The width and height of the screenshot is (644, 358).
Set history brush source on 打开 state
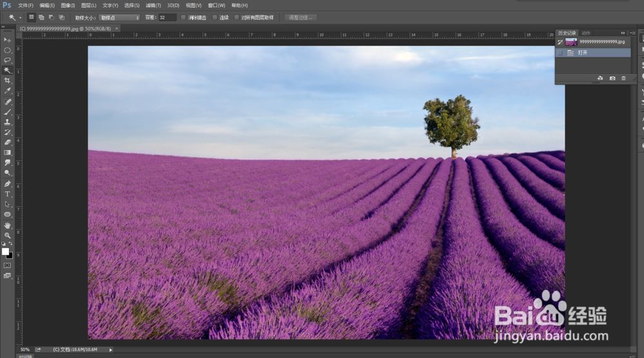560,53
